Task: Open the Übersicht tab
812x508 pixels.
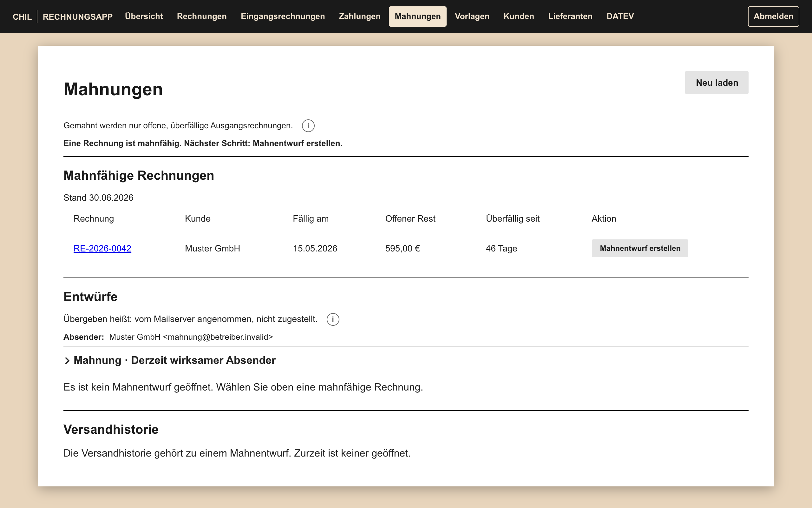Action: [144, 16]
